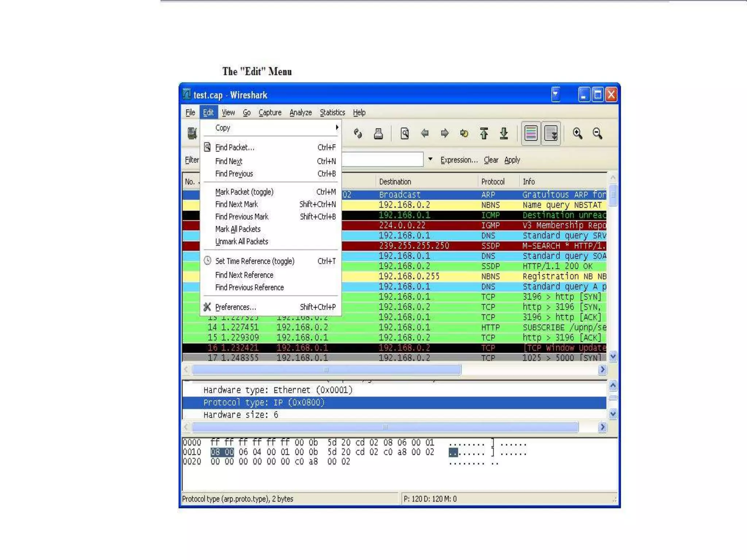Image resolution: width=747 pixels, height=560 pixels.
Task: Click the Expression... button
Action: click(x=458, y=160)
